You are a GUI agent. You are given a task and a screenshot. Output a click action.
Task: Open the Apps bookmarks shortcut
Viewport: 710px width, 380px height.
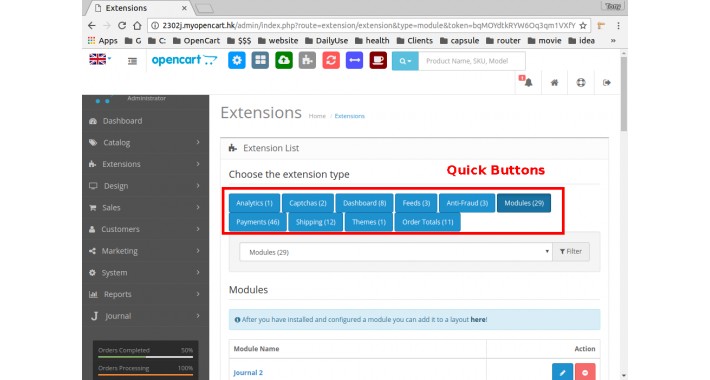[103, 41]
